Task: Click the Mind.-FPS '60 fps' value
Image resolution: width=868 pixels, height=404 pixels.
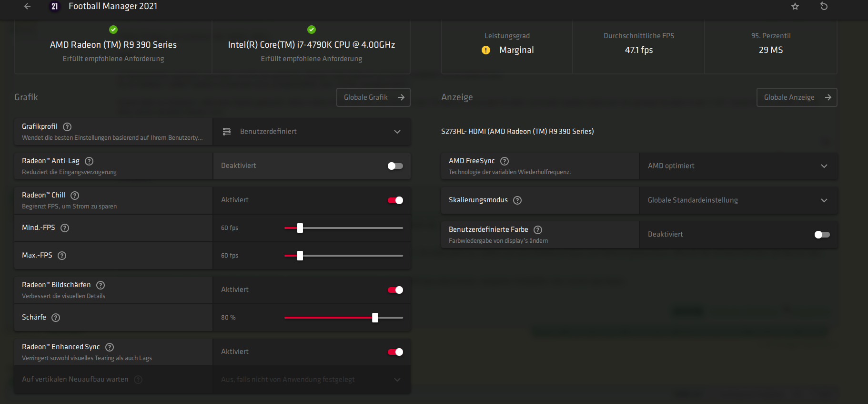Action: (230, 228)
